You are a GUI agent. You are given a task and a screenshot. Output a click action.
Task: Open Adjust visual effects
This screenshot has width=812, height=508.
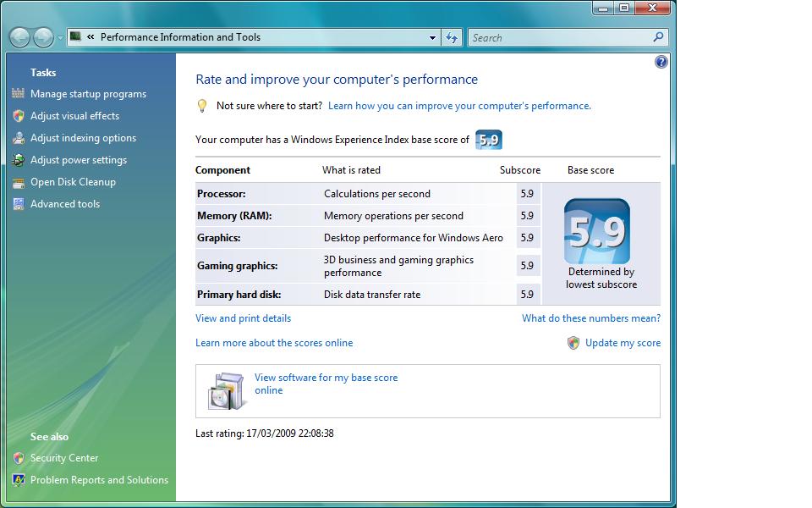(x=74, y=116)
